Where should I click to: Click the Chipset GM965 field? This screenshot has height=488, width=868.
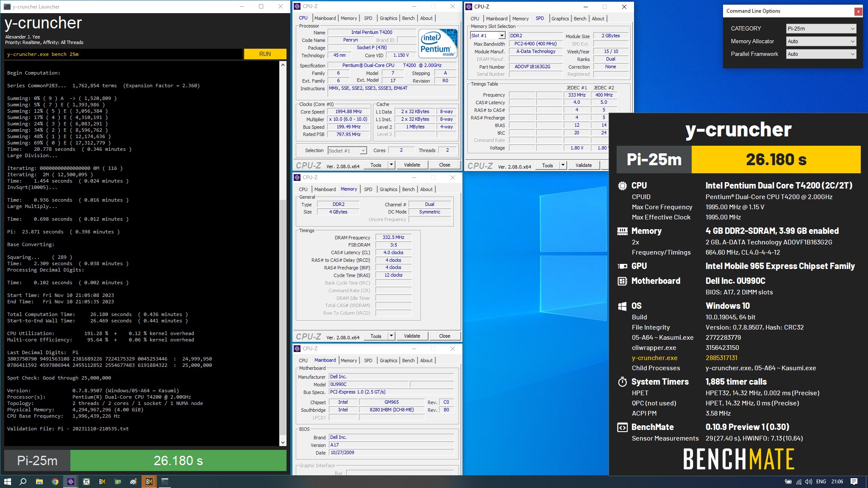(x=392, y=402)
